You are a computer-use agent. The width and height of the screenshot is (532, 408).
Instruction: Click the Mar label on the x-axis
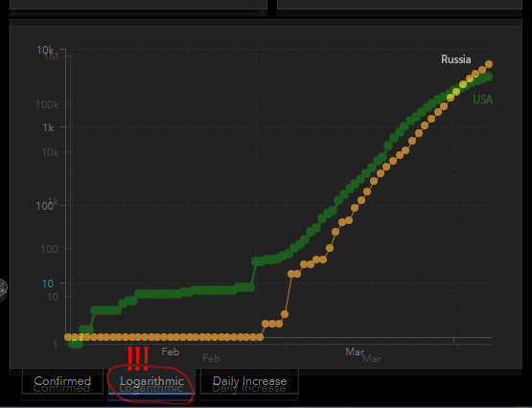(355, 351)
